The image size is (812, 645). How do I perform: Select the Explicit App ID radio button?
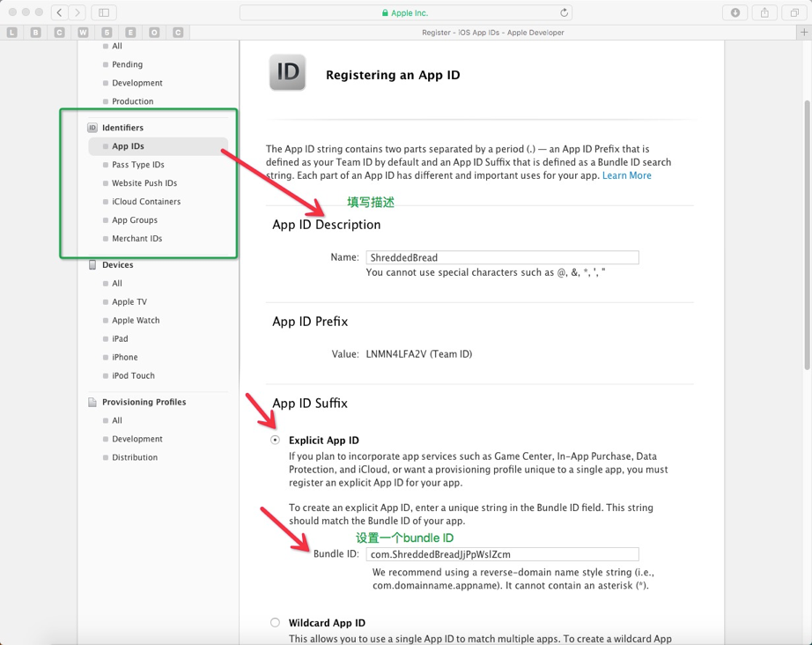pyautogui.click(x=275, y=440)
